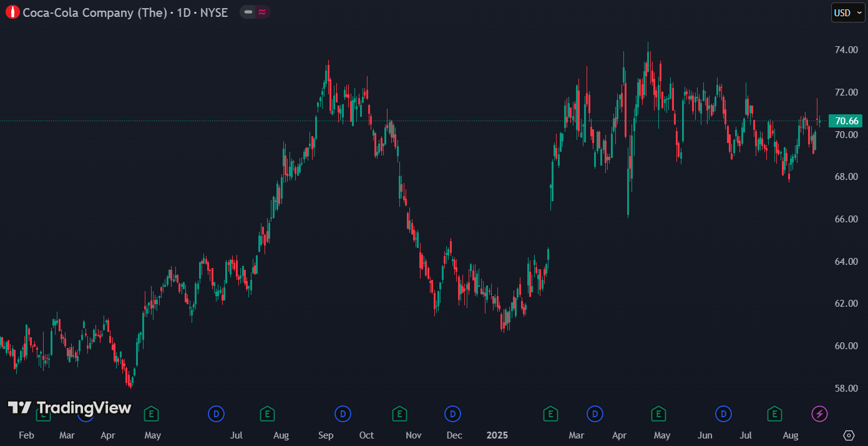Open the dividend marker above Dec
This screenshot has width=868, height=446.
tap(452, 414)
